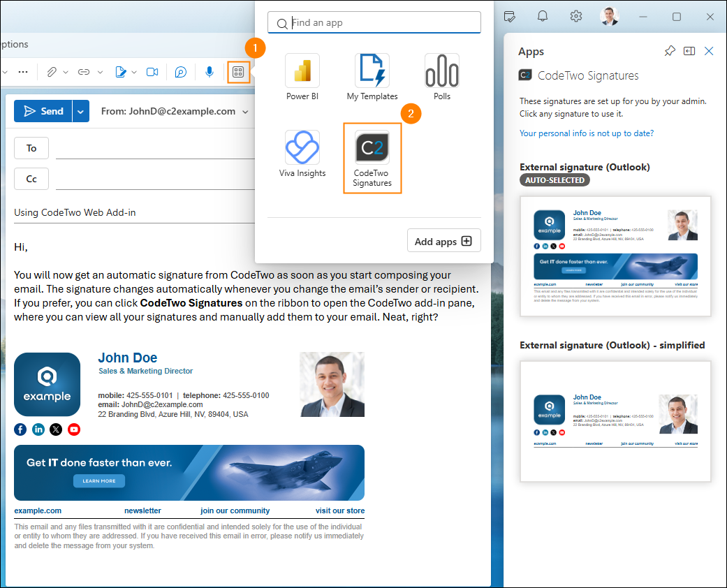Open the account profile picture
Viewport: 727px width, 588px height.
[x=609, y=16]
